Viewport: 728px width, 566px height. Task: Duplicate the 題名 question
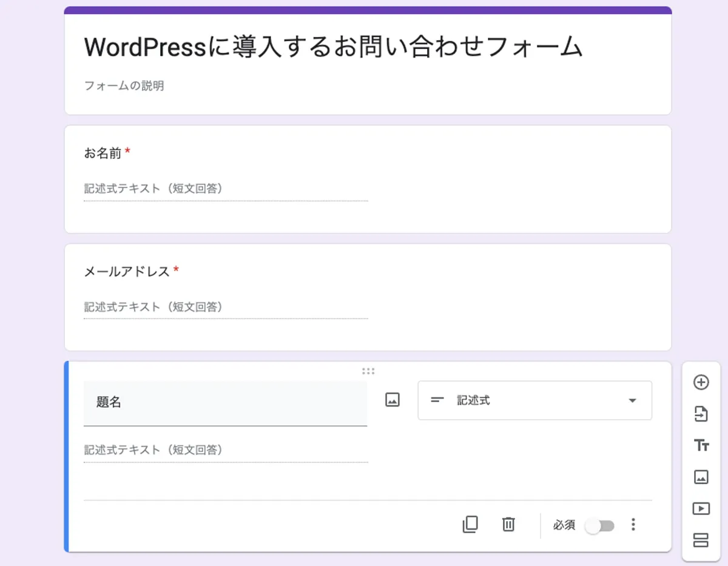click(x=470, y=524)
